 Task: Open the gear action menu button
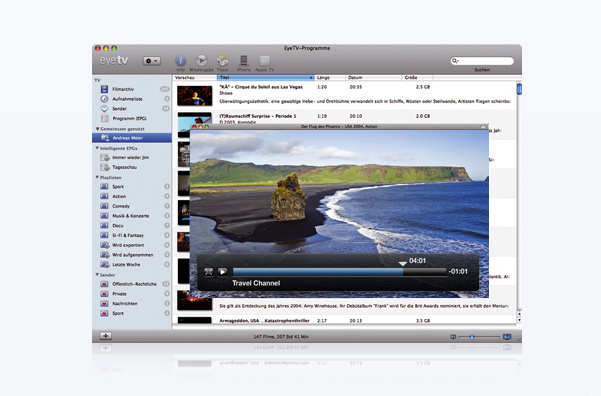click(152, 61)
